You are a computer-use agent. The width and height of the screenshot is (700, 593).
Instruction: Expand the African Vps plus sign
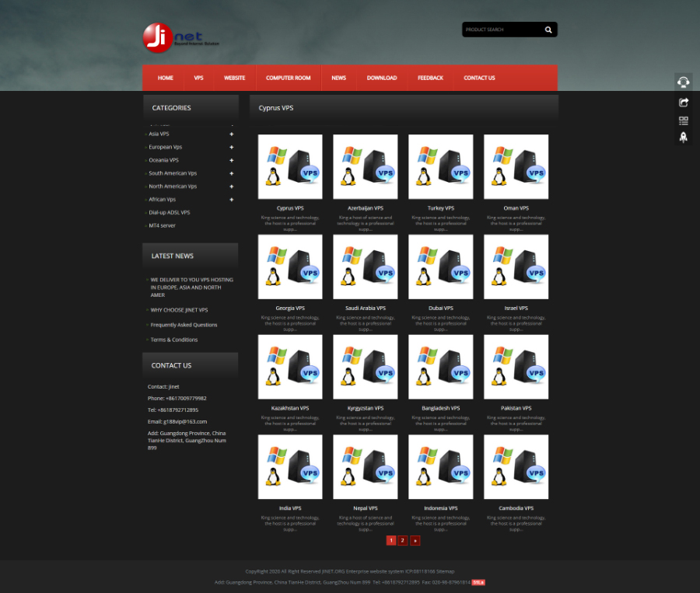coord(231,200)
